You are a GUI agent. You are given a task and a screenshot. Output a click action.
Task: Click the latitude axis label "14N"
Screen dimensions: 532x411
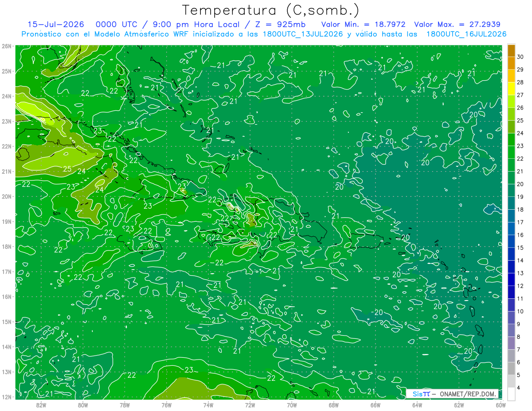[6, 347]
